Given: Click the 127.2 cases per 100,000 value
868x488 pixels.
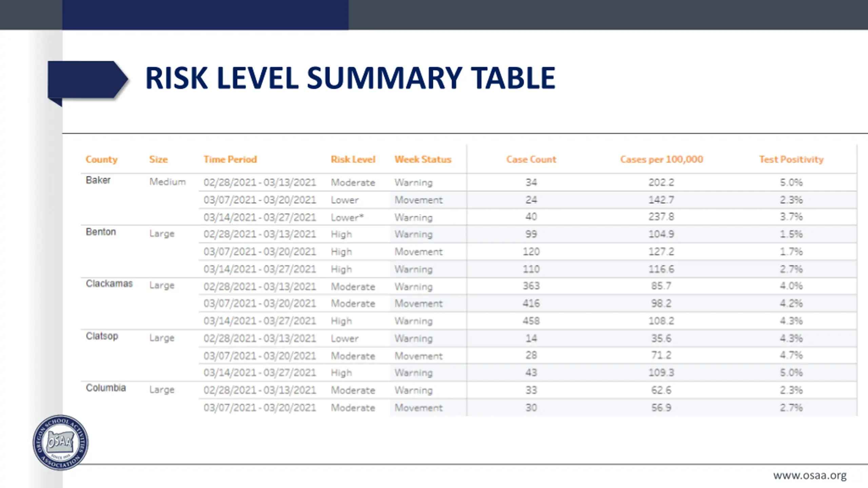Looking at the screenshot, I should pyautogui.click(x=661, y=252).
